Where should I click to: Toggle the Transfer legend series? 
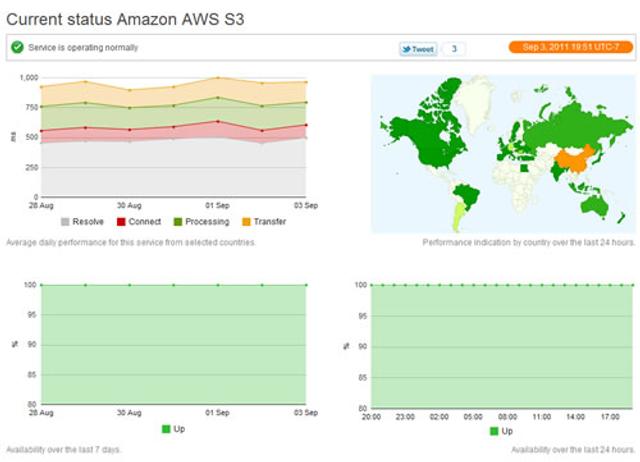[x=263, y=221]
